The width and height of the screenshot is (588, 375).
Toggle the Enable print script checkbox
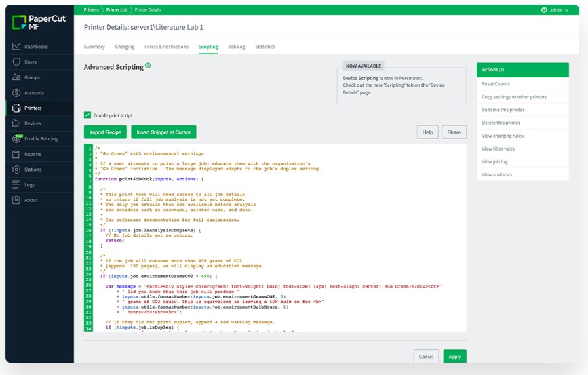[87, 115]
